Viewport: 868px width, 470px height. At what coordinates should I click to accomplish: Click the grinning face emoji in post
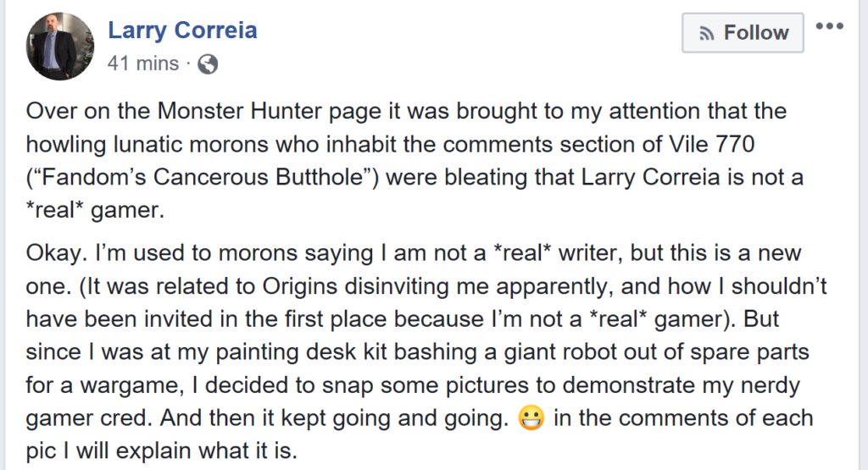coord(531,417)
